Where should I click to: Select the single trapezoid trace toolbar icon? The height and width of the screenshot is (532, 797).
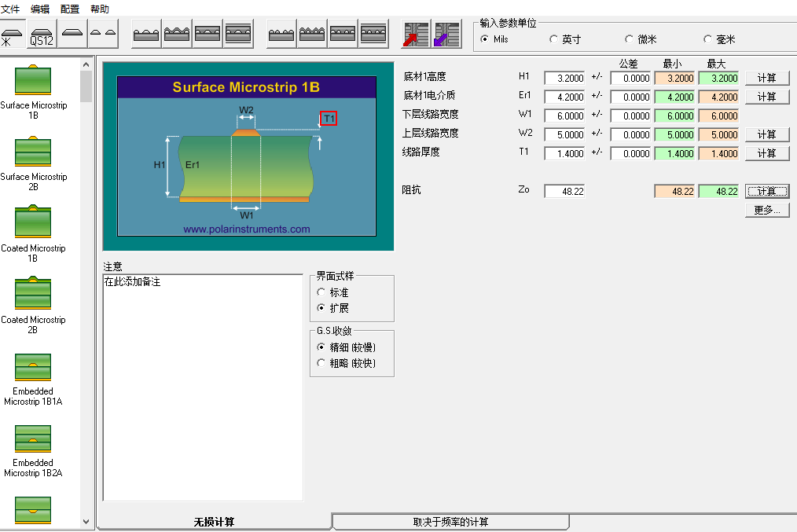pyautogui.click(x=72, y=34)
